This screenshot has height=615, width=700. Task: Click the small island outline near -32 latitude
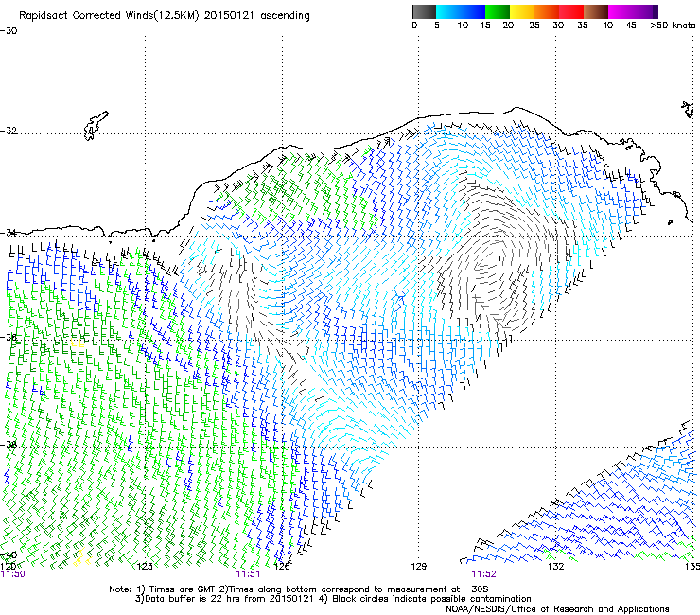pyautogui.click(x=96, y=126)
